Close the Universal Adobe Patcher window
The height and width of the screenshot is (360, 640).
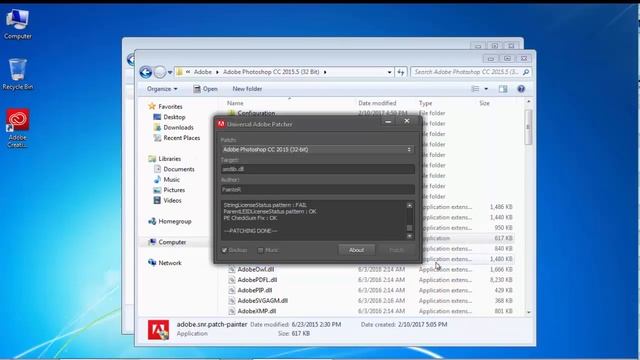click(x=407, y=121)
